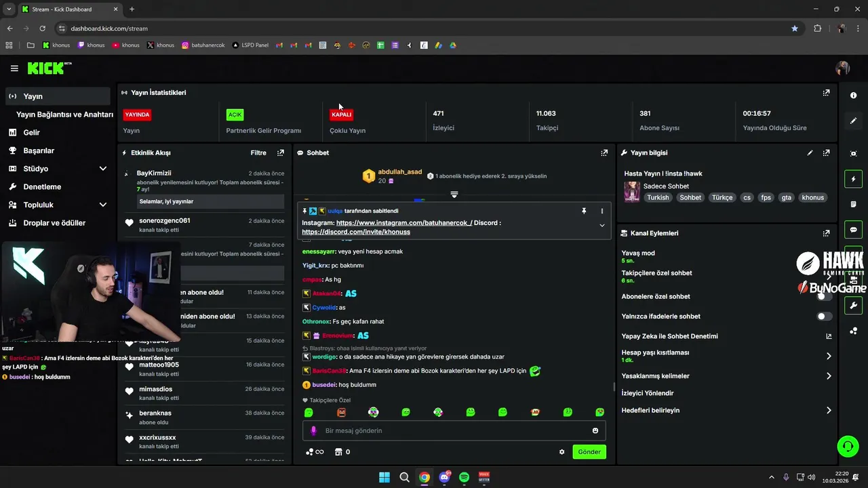868x488 pixels.
Task: Open the batuhanercok Instagram bookmark
Action: click(203, 45)
